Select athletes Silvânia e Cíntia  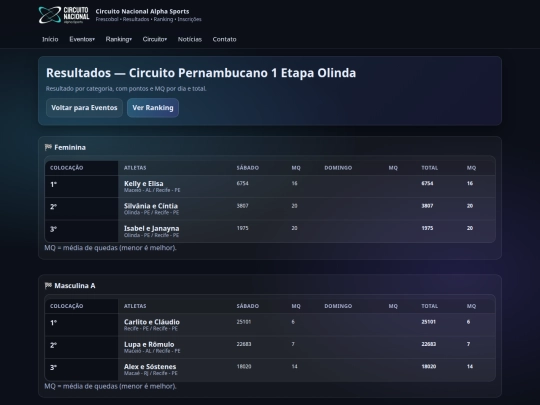click(151, 206)
